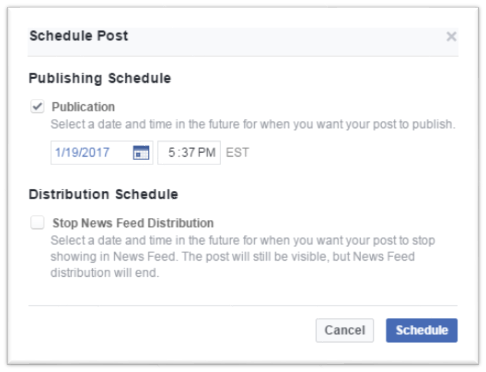Click the Publication label text
This screenshot has width=486, height=372.
(x=83, y=107)
